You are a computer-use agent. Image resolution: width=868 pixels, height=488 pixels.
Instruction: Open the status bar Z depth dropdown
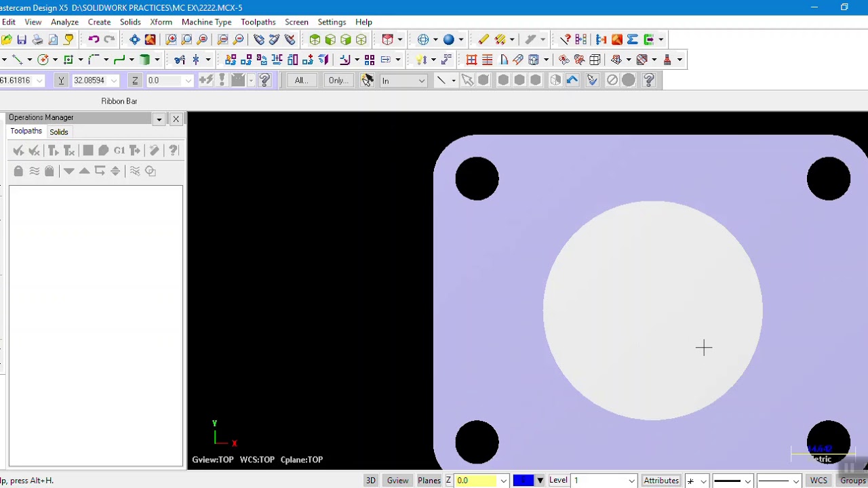(503, 481)
